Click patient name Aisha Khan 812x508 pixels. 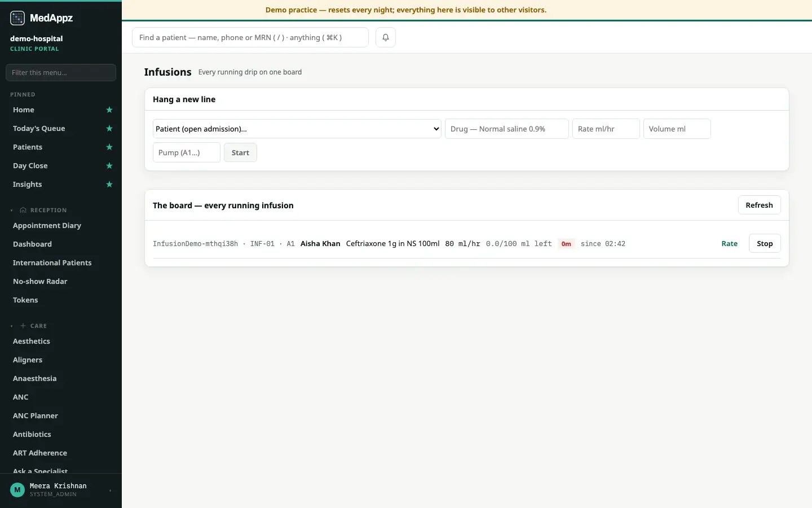[x=320, y=244]
